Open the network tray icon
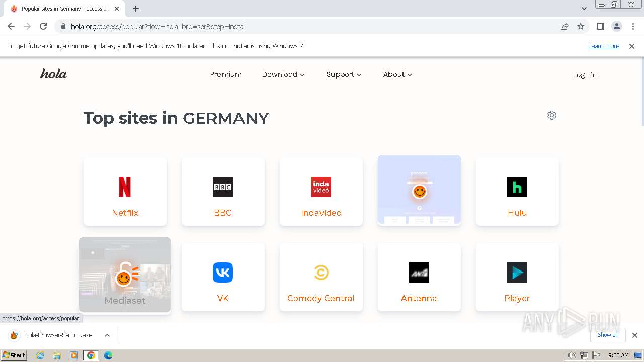Viewport: 644px width, 362px height. [584, 355]
